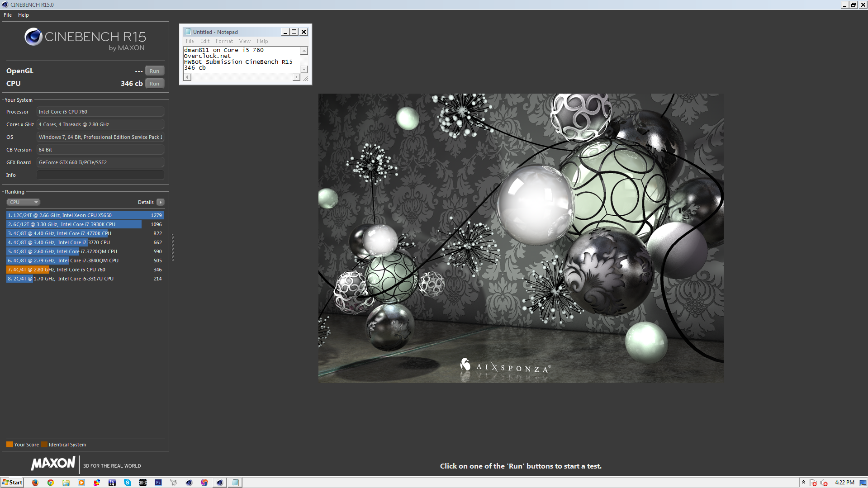Click the Info input field

100,175
